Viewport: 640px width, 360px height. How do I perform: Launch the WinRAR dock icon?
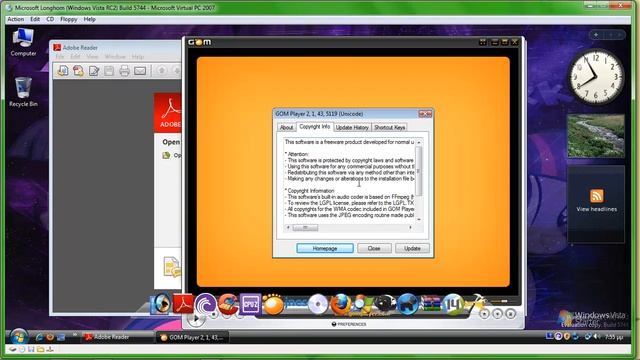click(x=431, y=304)
